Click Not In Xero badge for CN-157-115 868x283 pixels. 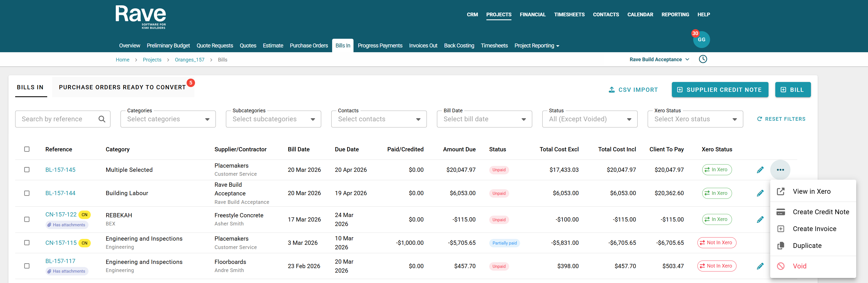(717, 243)
